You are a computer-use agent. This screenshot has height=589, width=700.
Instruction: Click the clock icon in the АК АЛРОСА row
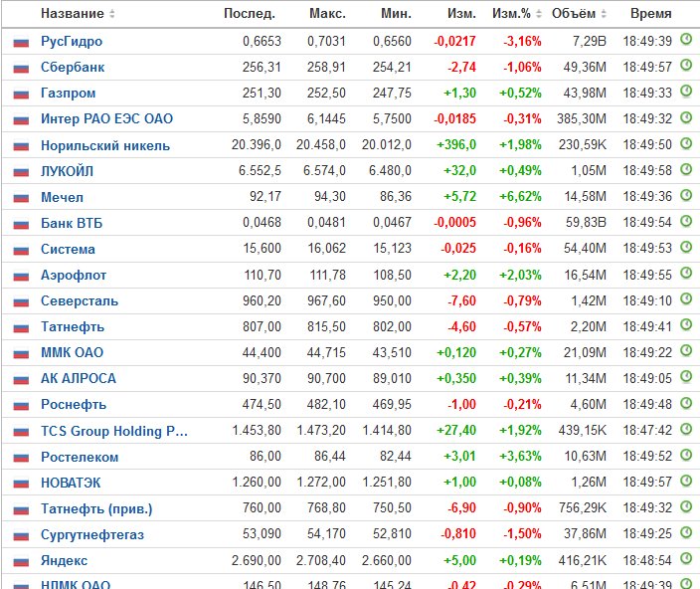[x=686, y=376]
